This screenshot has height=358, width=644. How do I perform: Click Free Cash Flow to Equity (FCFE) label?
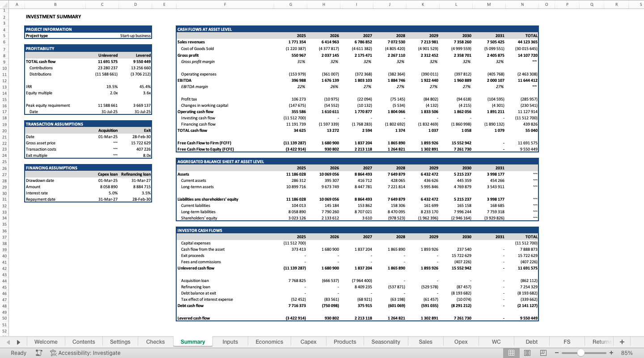tap(205, 149)
